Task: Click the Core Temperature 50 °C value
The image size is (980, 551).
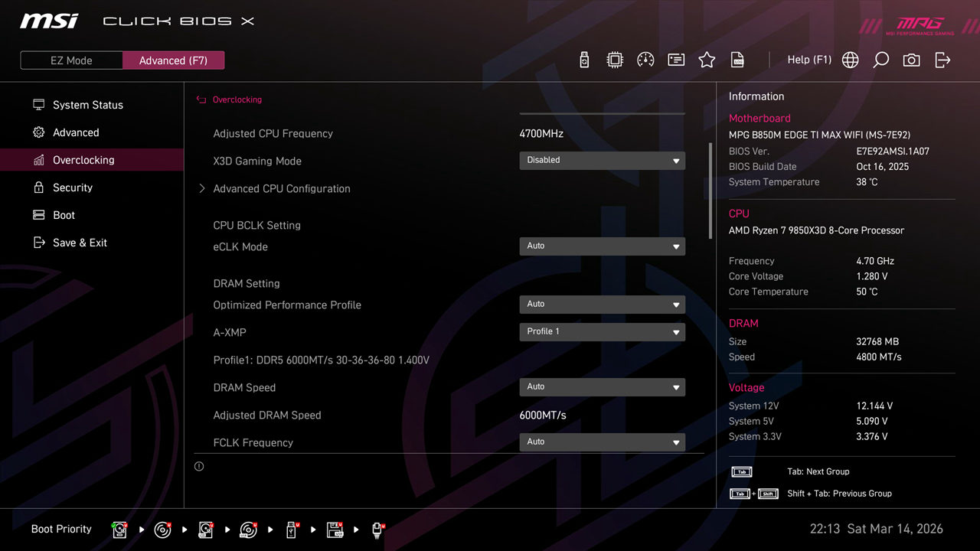Action: 867,292
